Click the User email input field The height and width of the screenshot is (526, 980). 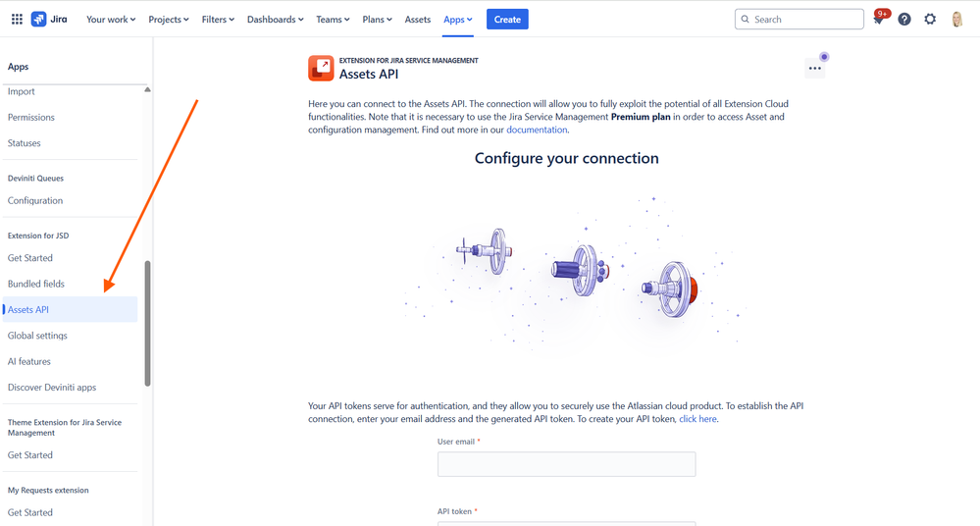click(566, 464)
